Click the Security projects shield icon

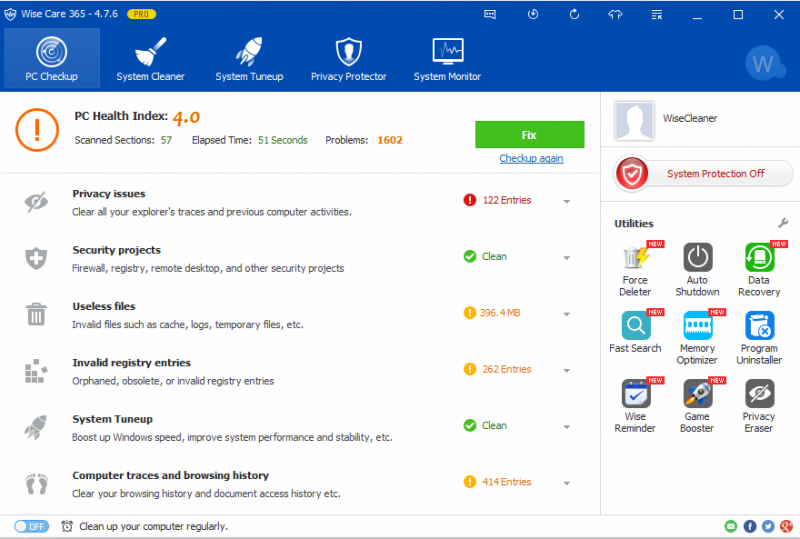coord(36,258)
